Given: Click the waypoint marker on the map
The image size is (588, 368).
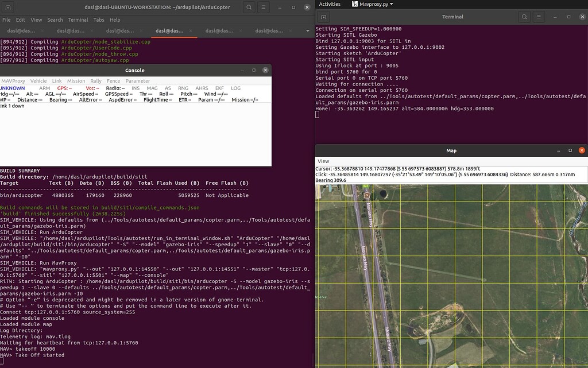Looking at the screenshot, I should pyautogui.click(x=367, y=195).
